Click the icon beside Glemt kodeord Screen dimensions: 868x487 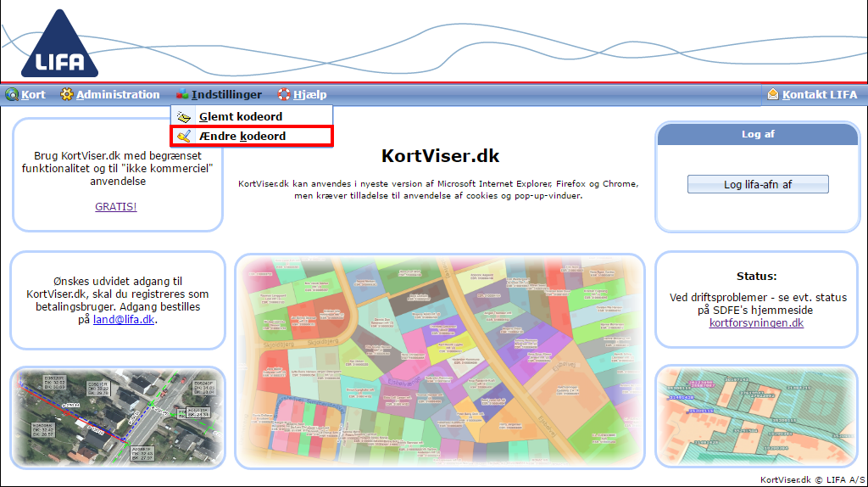coord(184,116)
